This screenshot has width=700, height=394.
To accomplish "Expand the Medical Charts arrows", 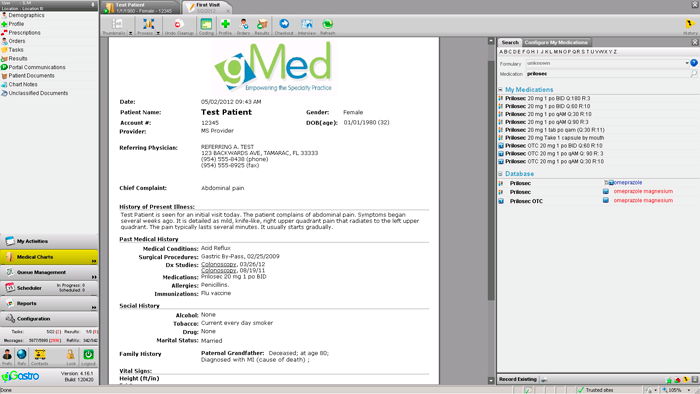I will coord(94,261).
